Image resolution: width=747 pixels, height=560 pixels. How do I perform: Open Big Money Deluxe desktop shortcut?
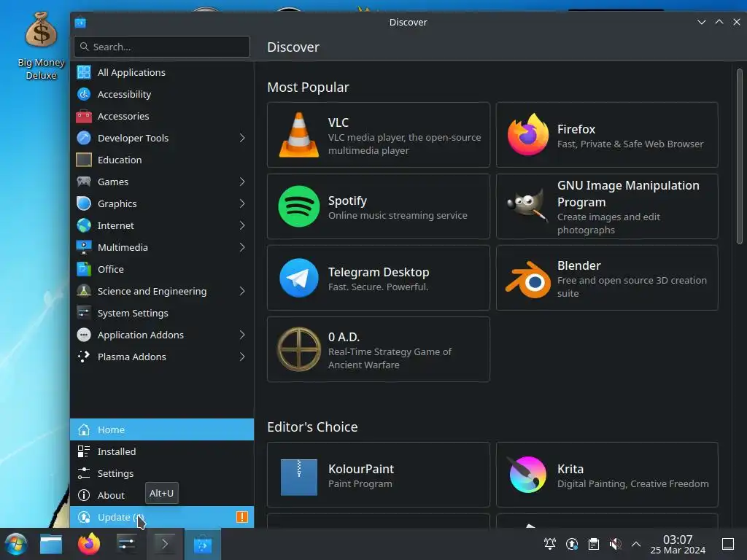pos(41,46)
